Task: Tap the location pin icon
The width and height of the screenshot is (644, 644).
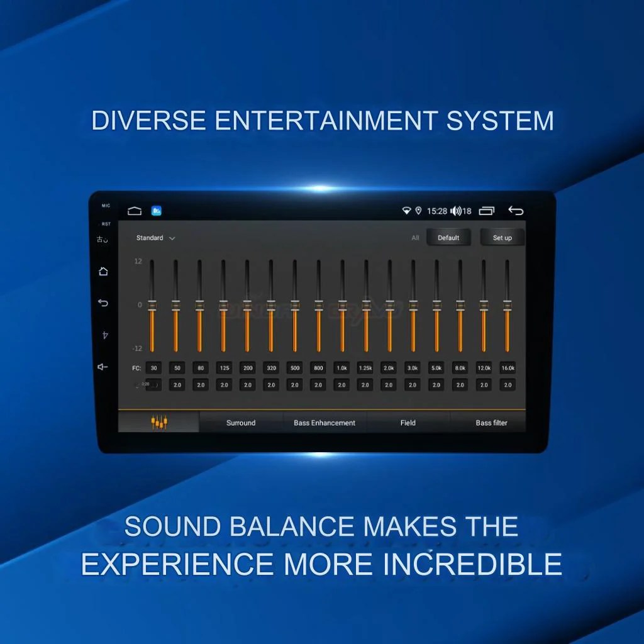Action: tap(418, 211)
